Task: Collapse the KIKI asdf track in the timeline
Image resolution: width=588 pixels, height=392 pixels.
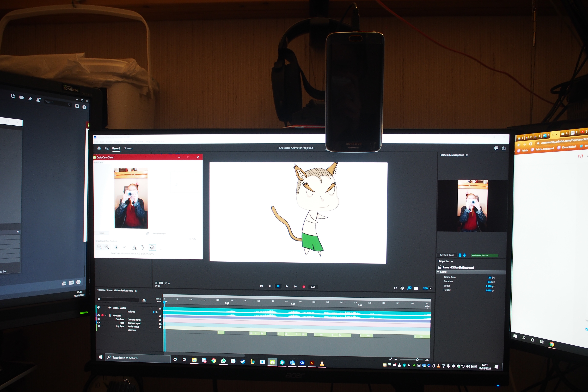Action: (106, 315)
